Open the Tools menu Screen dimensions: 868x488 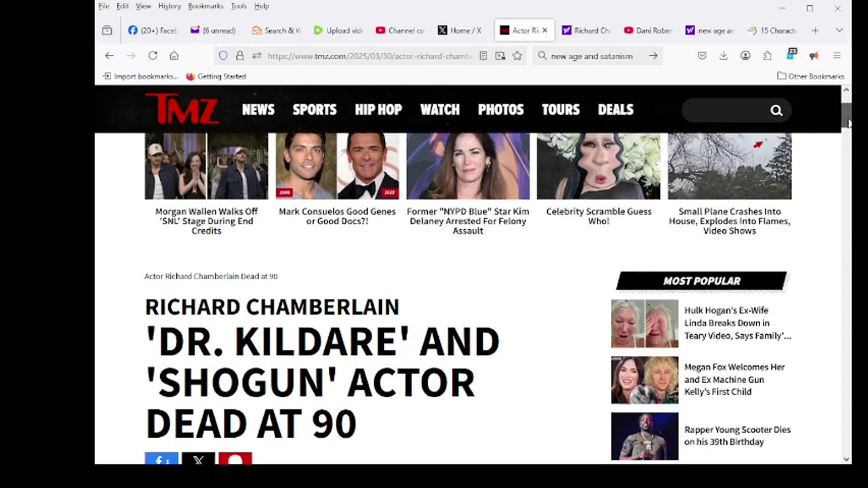click(239, 6)
